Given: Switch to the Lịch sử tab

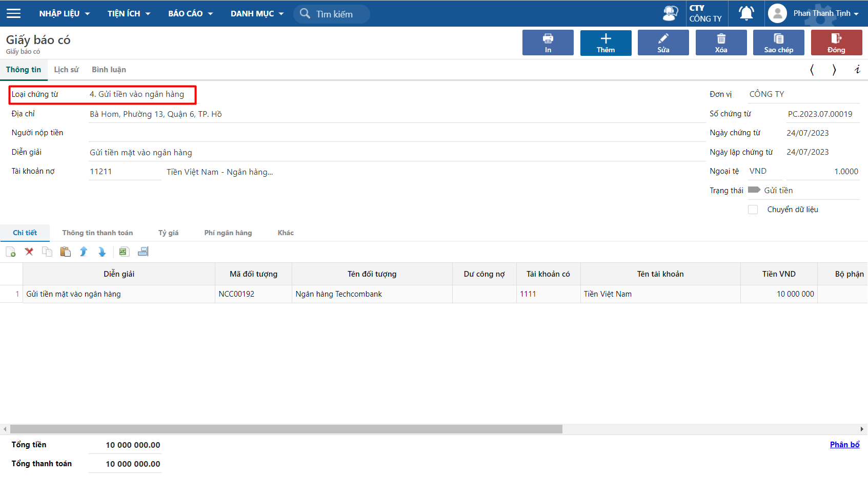Looking at the screenshot, I should point(66,70).
